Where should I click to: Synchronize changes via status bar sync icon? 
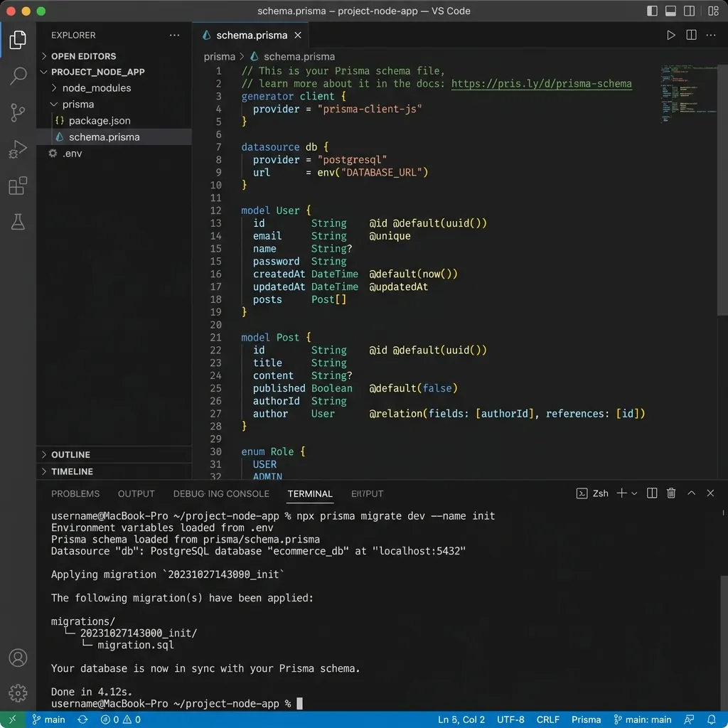[x=82, y=719]
